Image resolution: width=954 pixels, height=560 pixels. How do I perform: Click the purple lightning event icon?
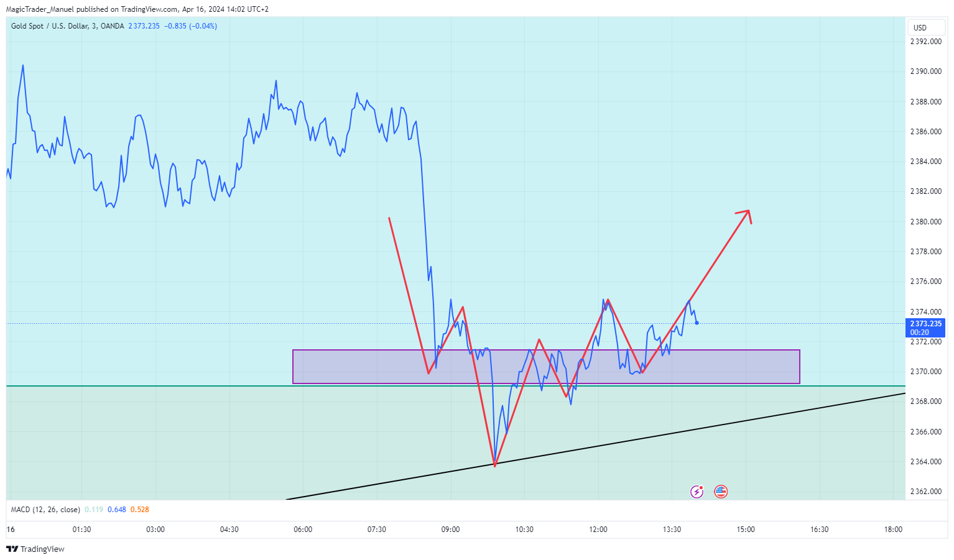pyautogui.click(x=697, y=492)
